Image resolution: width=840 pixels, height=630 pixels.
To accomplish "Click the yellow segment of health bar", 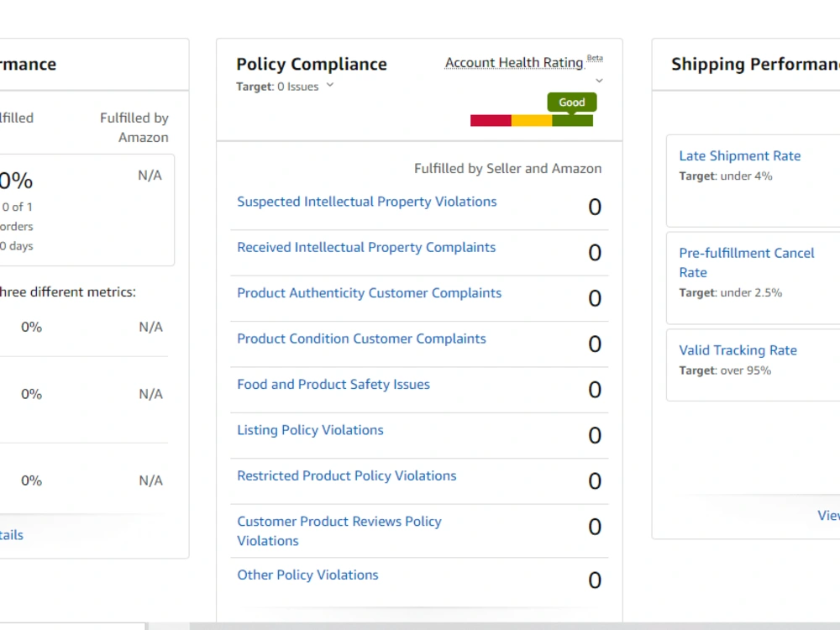I will click(532, 120).
